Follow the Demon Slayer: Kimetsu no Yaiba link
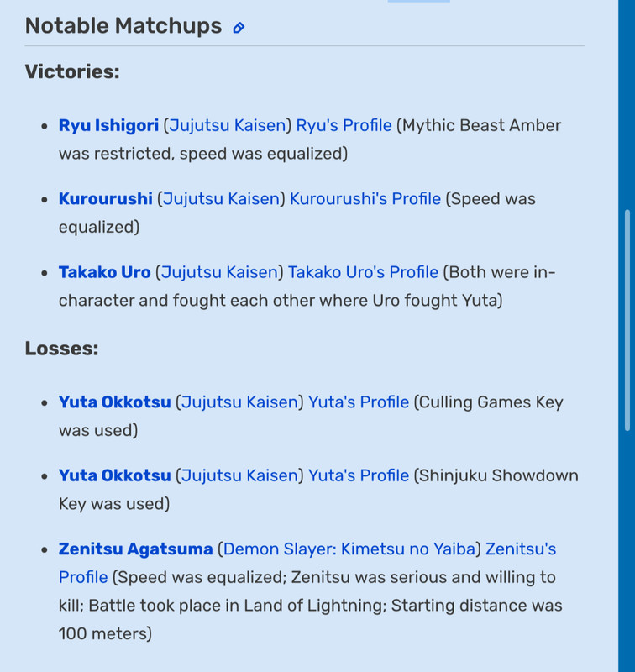Screen dimensions: 635x672 coord(349,549)
